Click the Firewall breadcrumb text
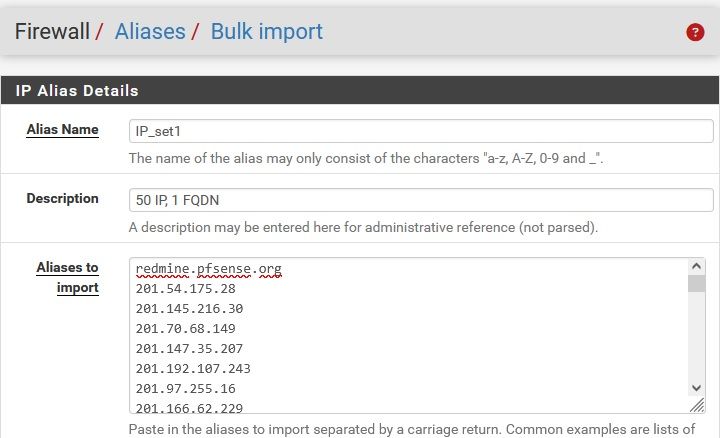Image resolution: width=720 pixels, height=438 pixels. pos(51,31)
